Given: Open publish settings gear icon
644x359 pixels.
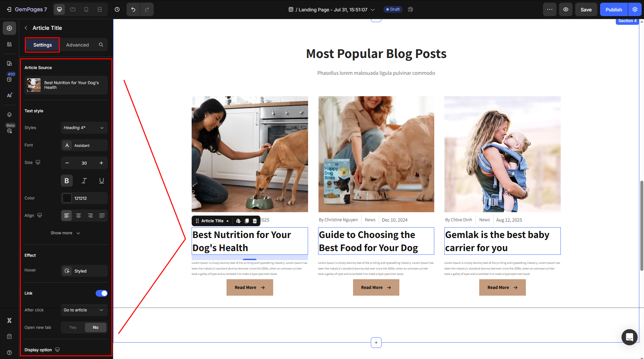Looking at the screenshot, I should tap(635, 9).
